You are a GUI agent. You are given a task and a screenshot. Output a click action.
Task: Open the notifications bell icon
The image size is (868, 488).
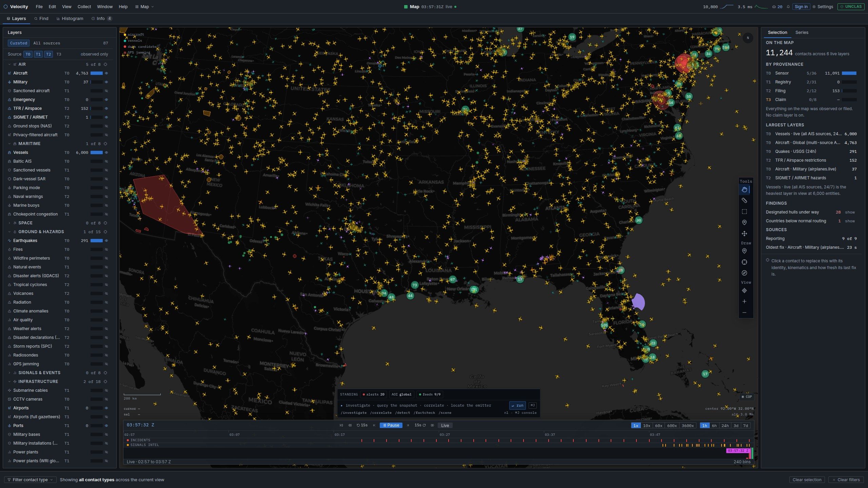point(788,7)
